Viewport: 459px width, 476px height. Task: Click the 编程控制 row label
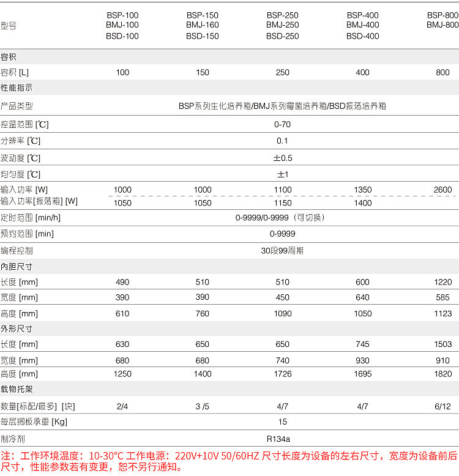point(17,251)
